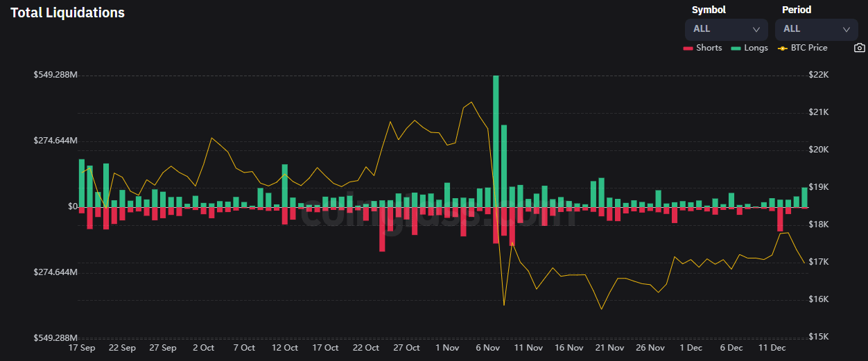Select the 17 Sep date axis label

point(83,348)
